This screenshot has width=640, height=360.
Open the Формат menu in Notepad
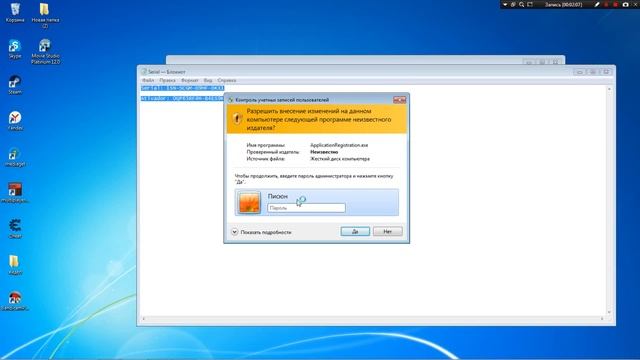189,80
